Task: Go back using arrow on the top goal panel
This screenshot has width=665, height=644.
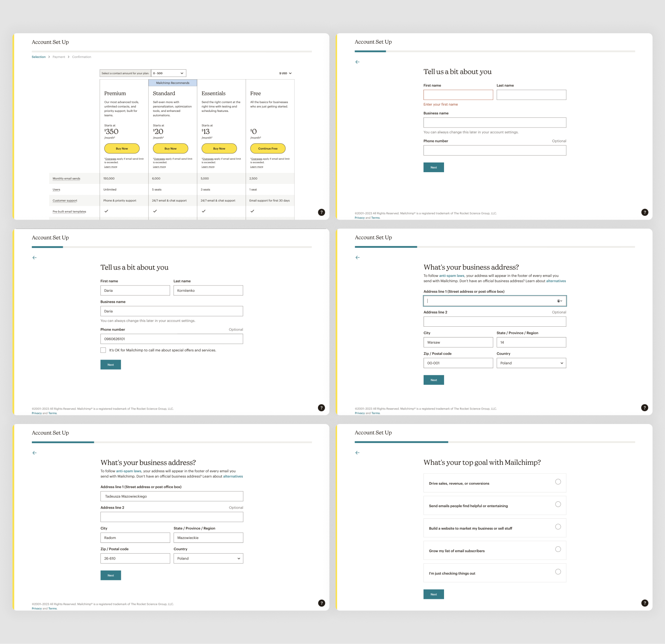Action: [x=357, y=453]
